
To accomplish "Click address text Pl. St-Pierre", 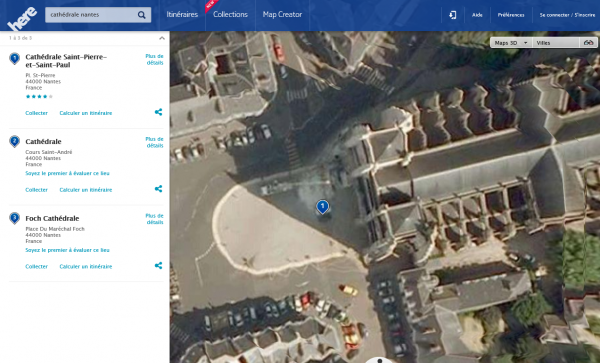I will coord(40,75).
